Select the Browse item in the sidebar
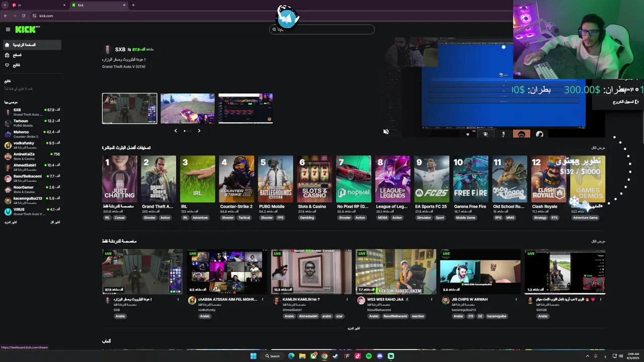644x362 pixels. click(32, 55)
